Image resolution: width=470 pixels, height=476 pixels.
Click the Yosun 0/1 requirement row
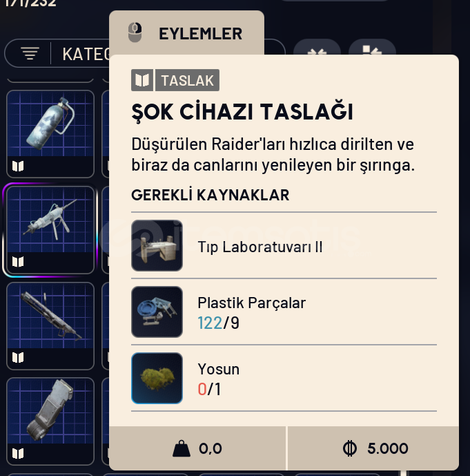[x=284, y=379]
